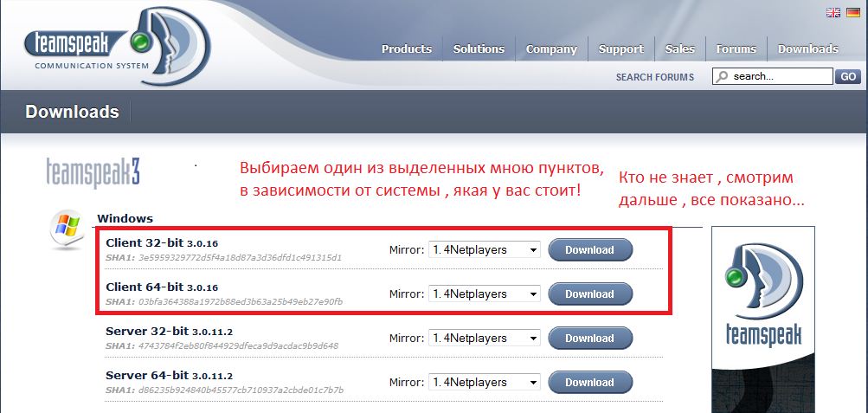
Task: Click the Client 64-bit title text
Action: point(162,287)
